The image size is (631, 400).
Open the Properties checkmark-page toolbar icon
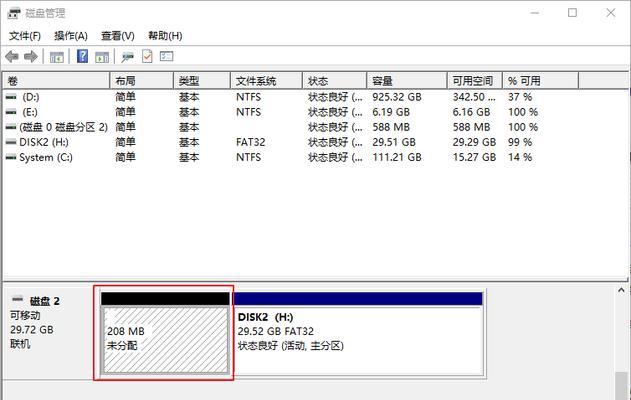147,56
